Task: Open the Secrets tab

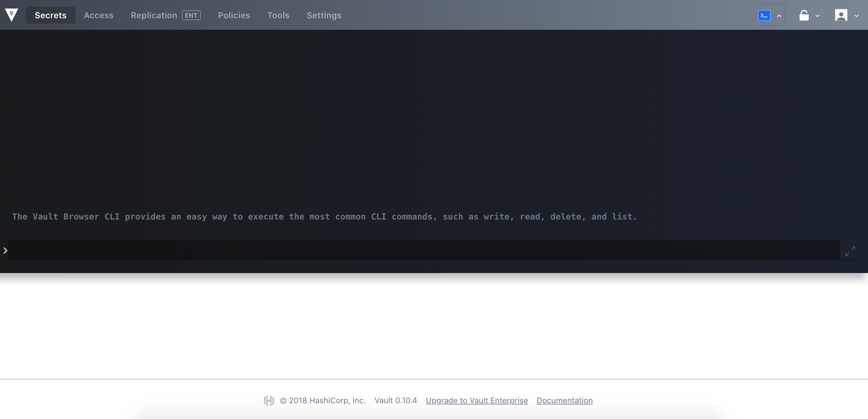Action: click(x=50, y=15)
